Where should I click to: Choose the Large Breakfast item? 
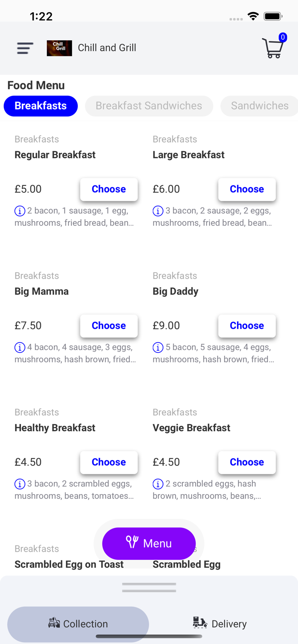point(247,189)
